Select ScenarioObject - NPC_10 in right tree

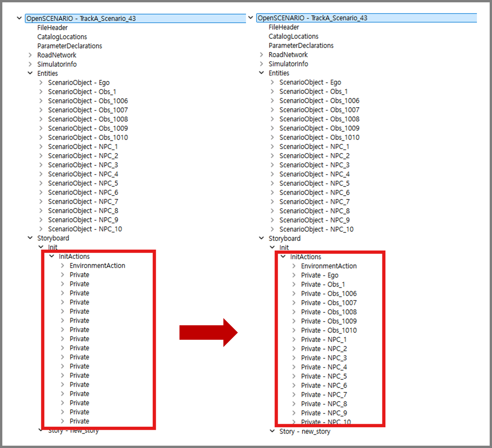(316, 229)
